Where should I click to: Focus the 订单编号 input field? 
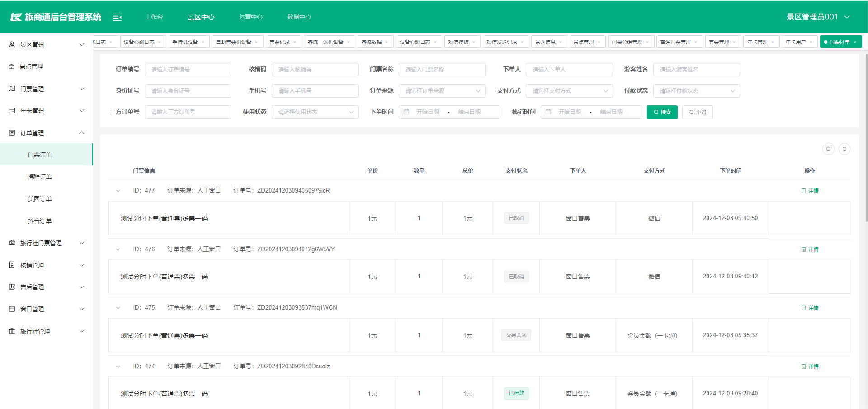click(x=188, y=70)
